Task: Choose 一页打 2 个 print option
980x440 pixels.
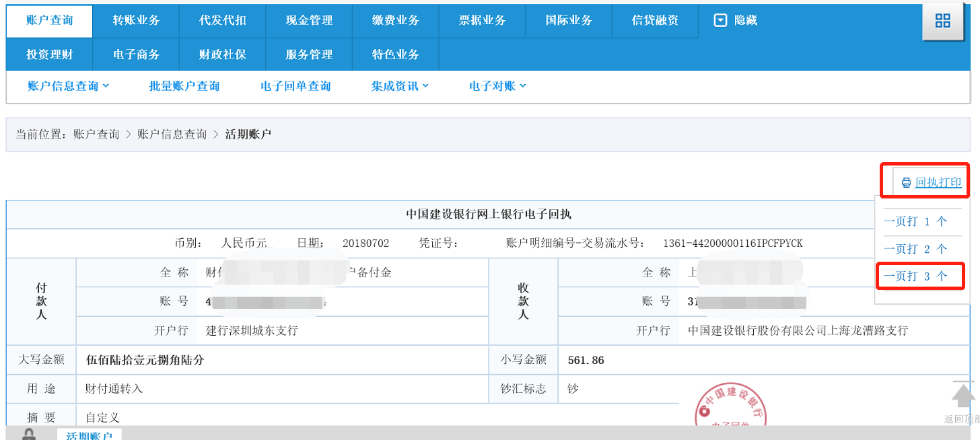Action: (915, 249)
